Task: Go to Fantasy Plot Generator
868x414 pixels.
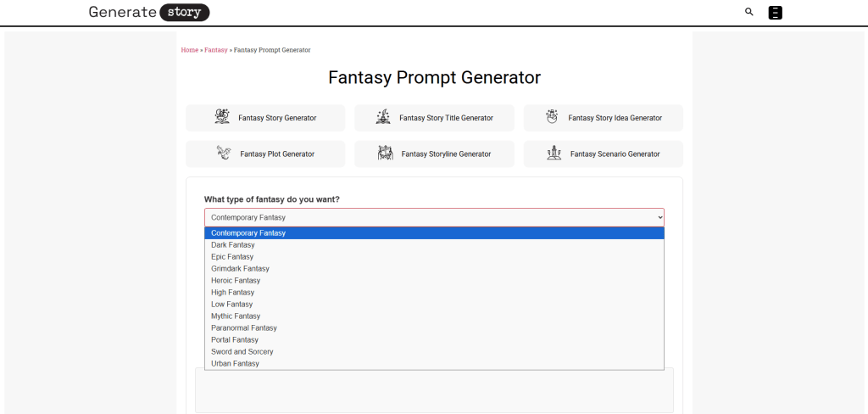Action: point(265,154)
